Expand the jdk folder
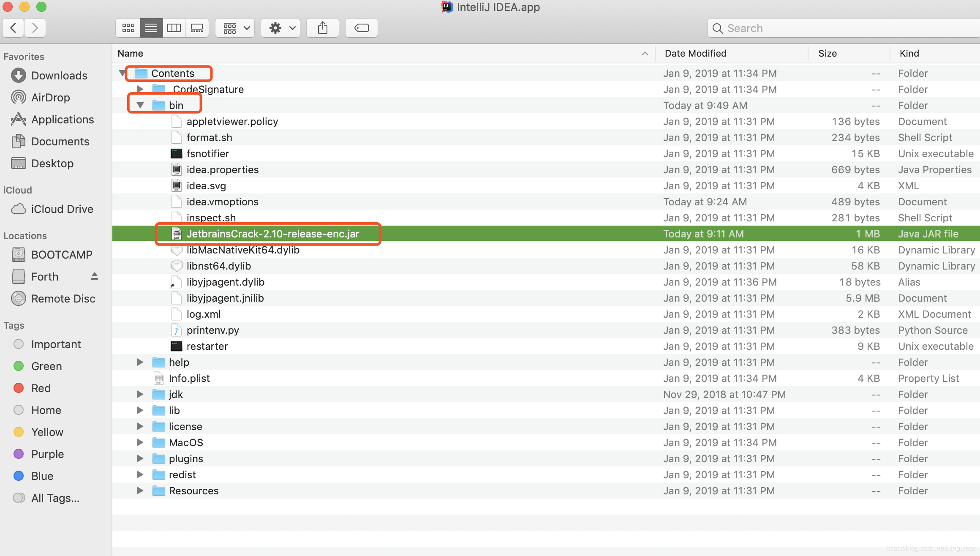Image resolution: width=980 pixels, height=556 pixels. [139, 394]
